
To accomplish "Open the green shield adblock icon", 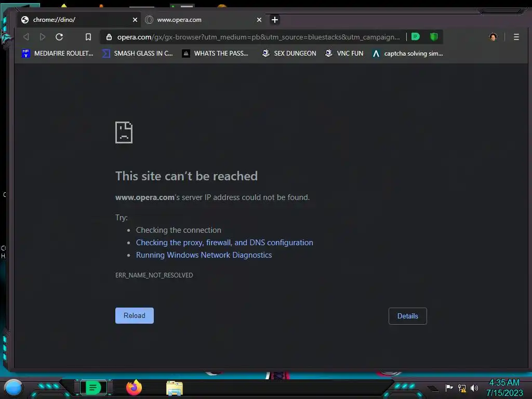I will [x=434, y=37].
